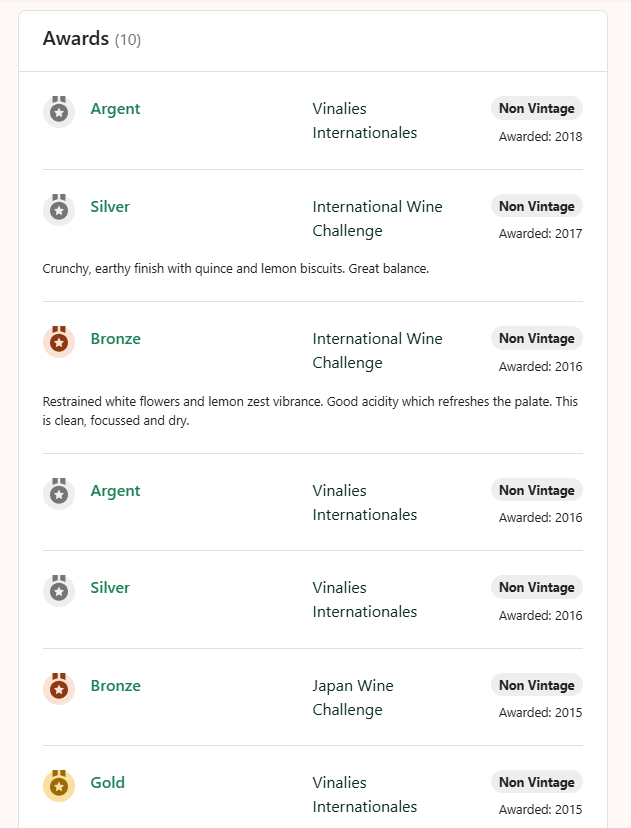
Task: Open the Gold award link
Action: tap(107, 783)
